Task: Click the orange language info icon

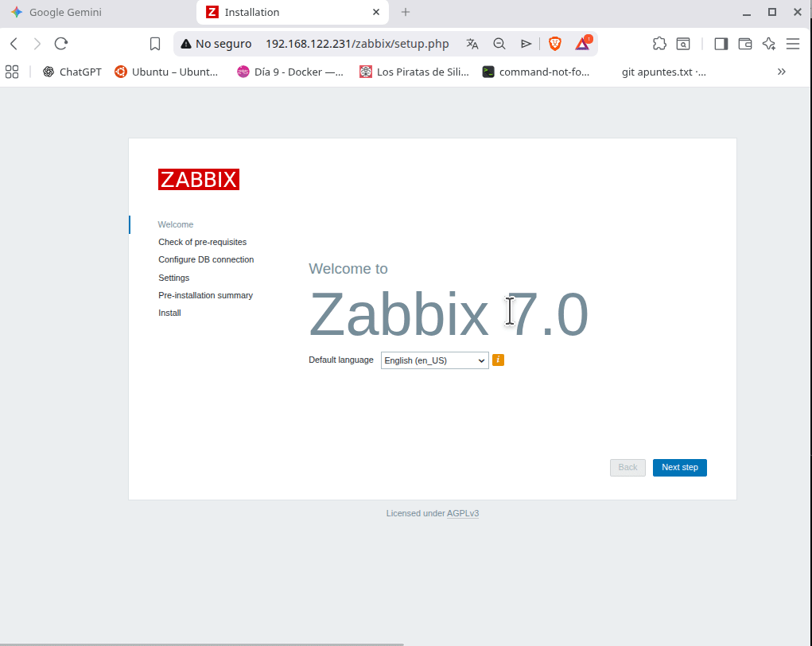Action: coord(498,360)
